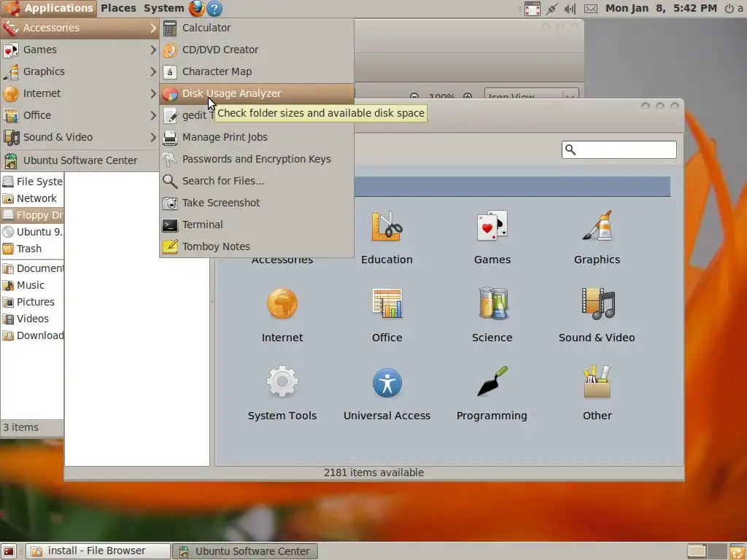Expand the Graphics submenu arrow
747x560 pixels.
pyautogui.click(x=153, y=72)
